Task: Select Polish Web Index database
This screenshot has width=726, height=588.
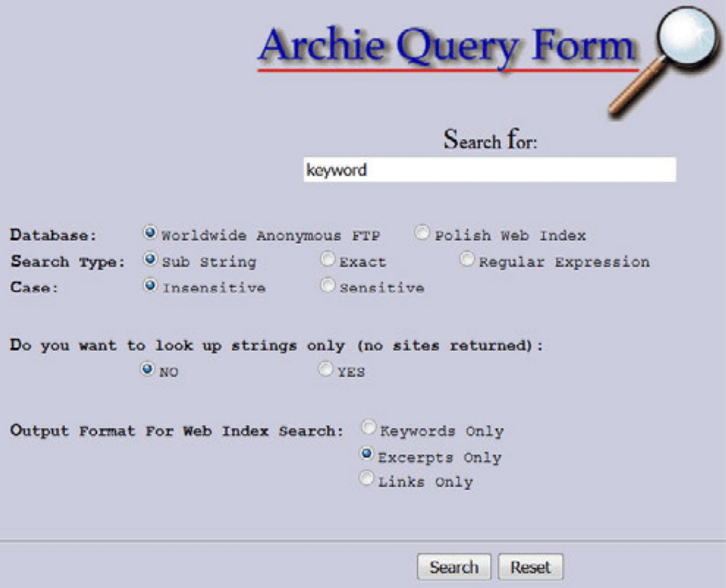Action: [x=423, y=234]
